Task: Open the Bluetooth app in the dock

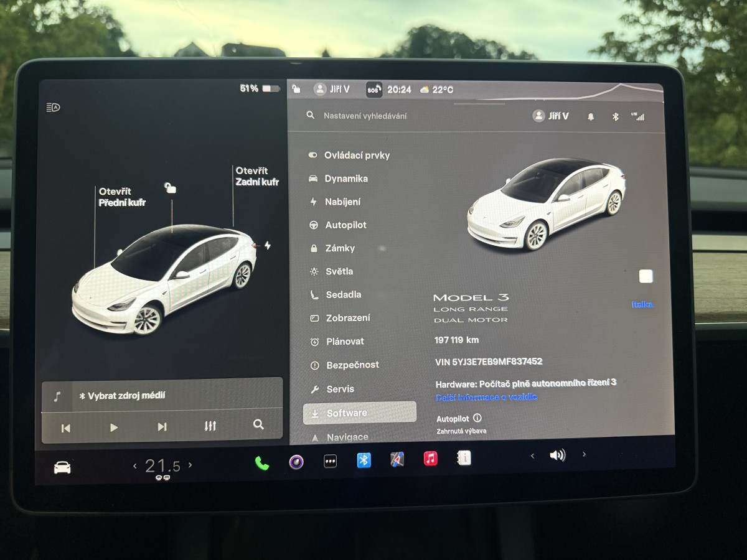Action: tap(364, 460)
